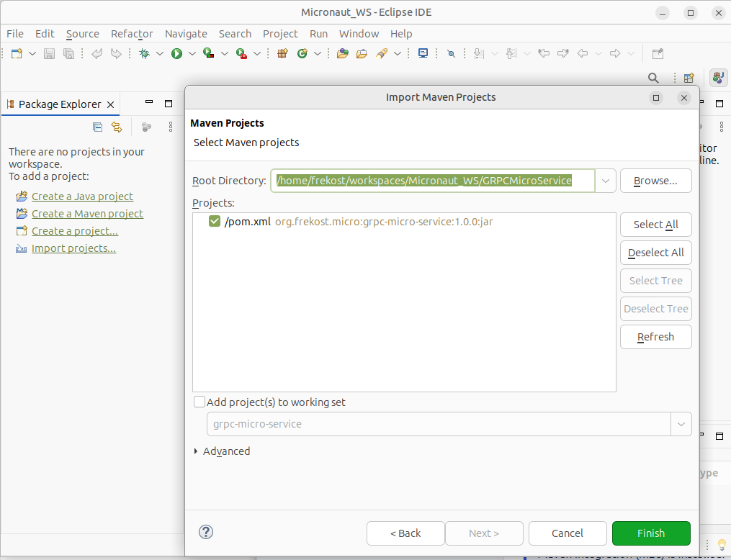731x560 pixels.
Task: Click the Create a Maven project link
Action: [x=87, y=213]
